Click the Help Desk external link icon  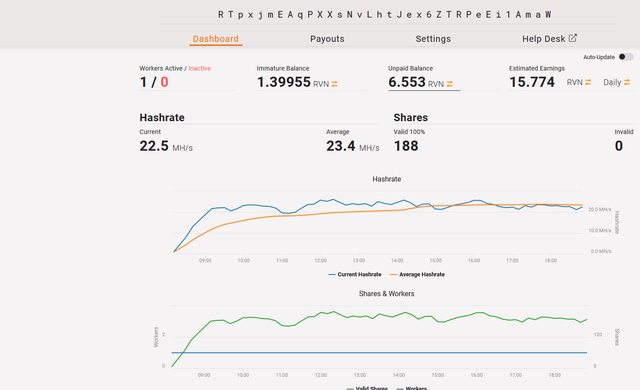(573, 38)
